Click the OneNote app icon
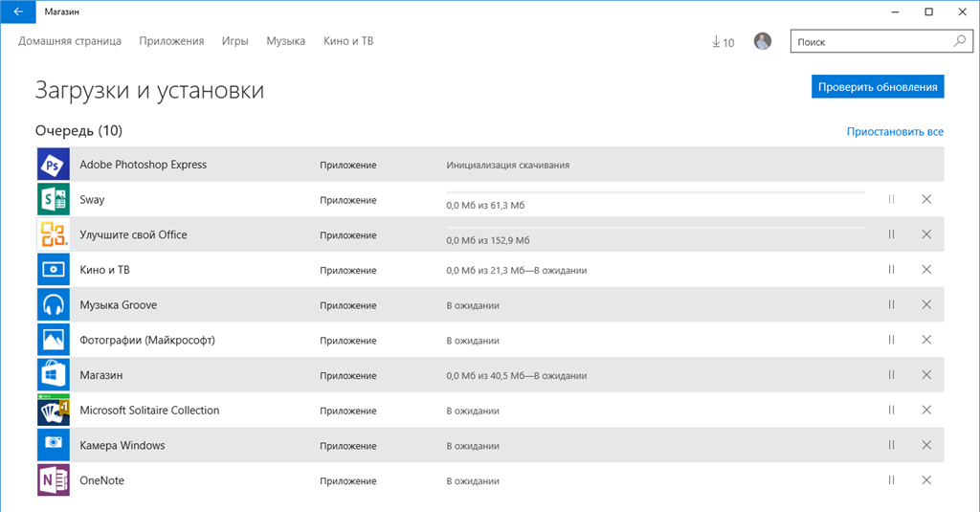 (x=54, y=479)
